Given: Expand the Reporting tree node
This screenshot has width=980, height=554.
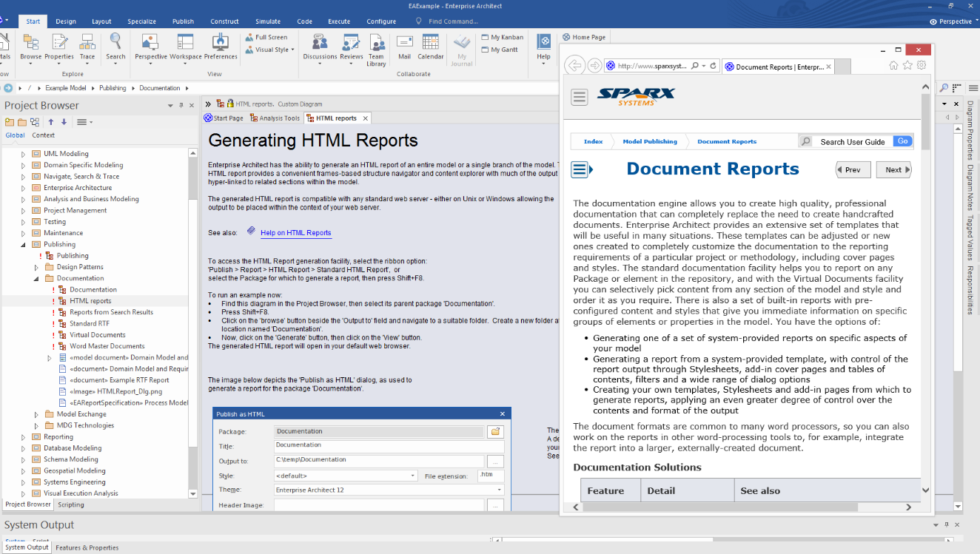Looking at the screenshot, I should [23, 436].
